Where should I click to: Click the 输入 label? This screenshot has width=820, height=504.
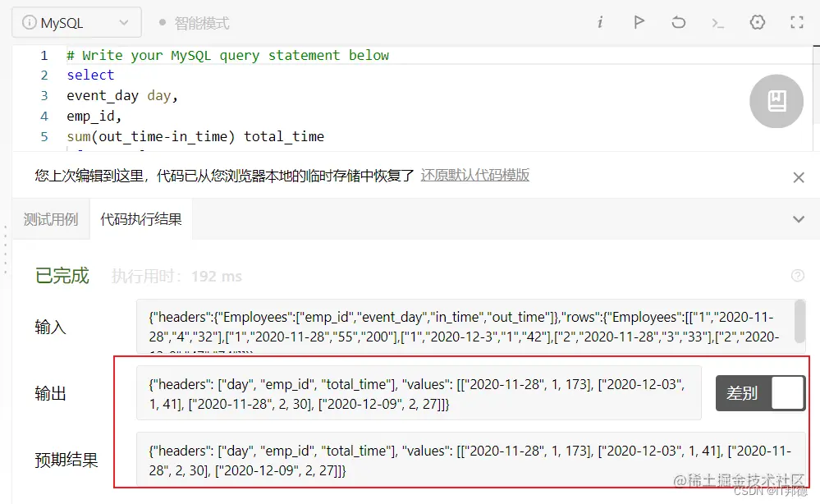tap(50, 328)
